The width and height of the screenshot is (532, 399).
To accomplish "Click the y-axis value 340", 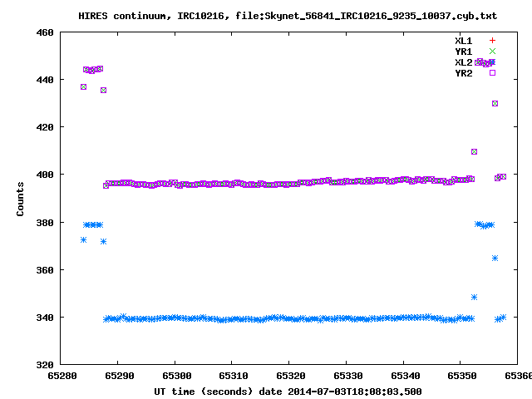I will pyautogui.click(x=45, y=318).
